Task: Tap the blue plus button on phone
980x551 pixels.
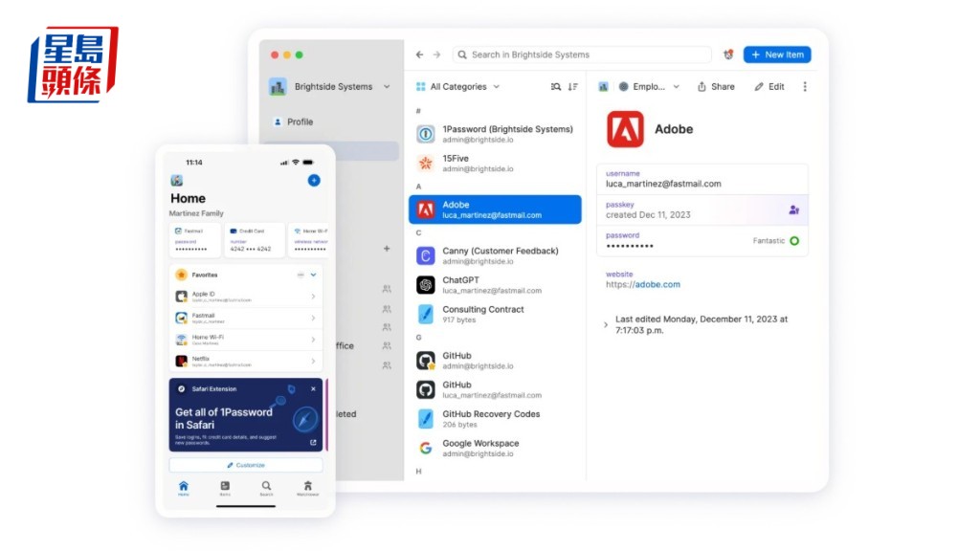Action: pyautogui.click(x=314, y=181)
